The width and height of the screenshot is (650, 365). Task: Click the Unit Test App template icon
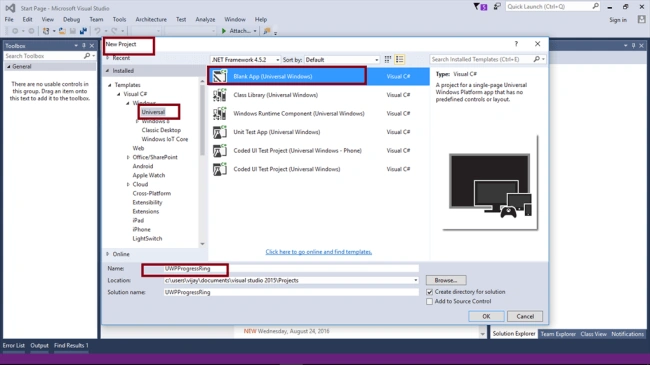tap(220, 132)
